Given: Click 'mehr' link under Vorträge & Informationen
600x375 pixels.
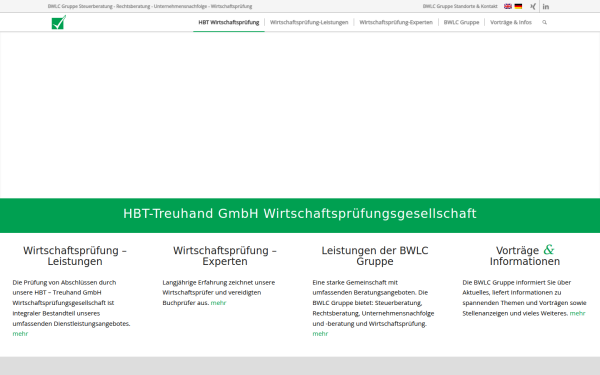Looking at the screenshot, I should pyautogui.click(x=577, y=313).
